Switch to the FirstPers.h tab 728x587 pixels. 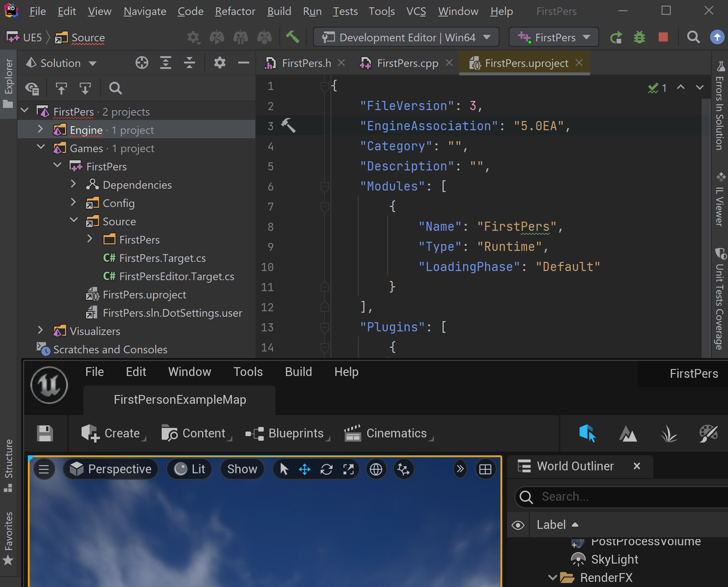pos(306,62)
